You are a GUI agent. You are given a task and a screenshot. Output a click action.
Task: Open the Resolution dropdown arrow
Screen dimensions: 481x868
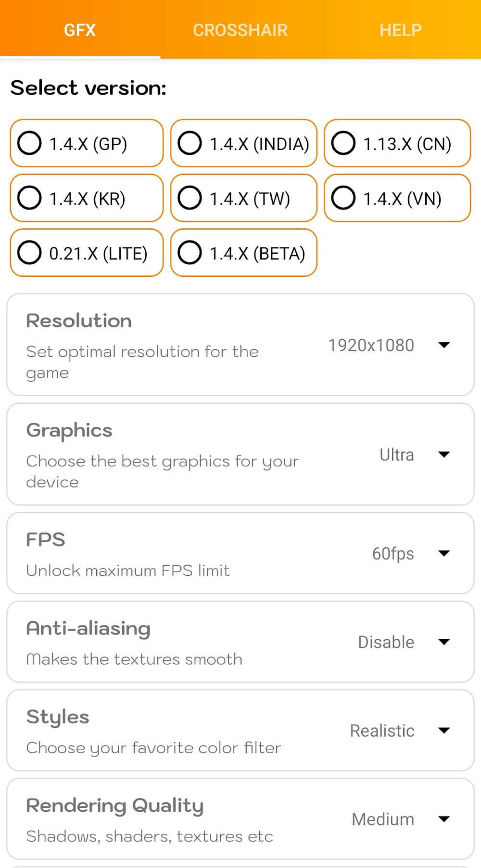444,345
